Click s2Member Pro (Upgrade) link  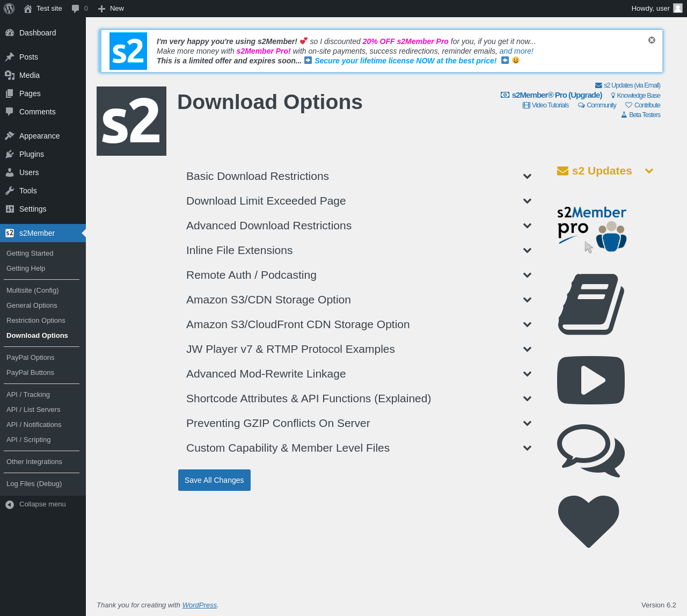(x=552, y=95)
